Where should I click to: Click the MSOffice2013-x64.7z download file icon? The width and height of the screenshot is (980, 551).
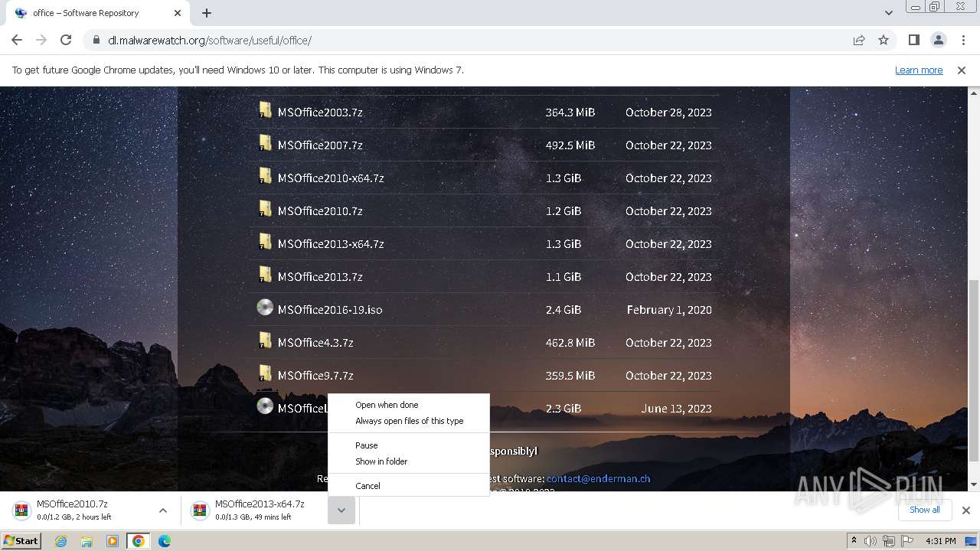pyautogui.click(x=200, y=510)
